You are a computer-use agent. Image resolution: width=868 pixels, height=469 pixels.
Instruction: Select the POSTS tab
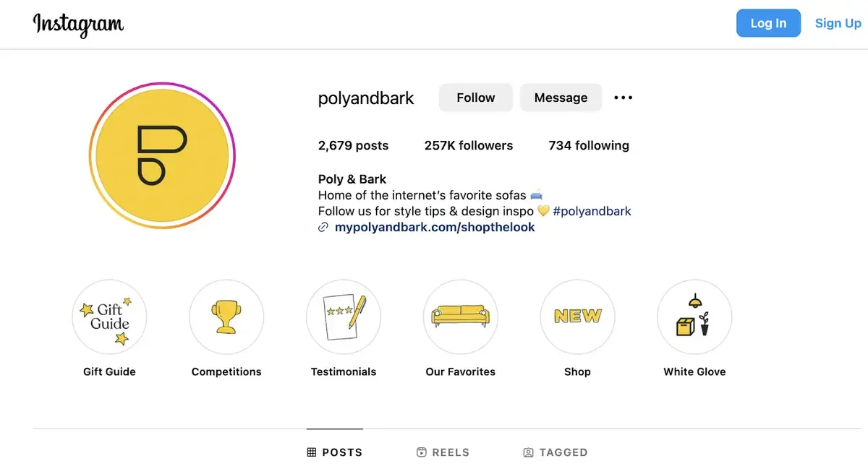click(x=335, y=452)
